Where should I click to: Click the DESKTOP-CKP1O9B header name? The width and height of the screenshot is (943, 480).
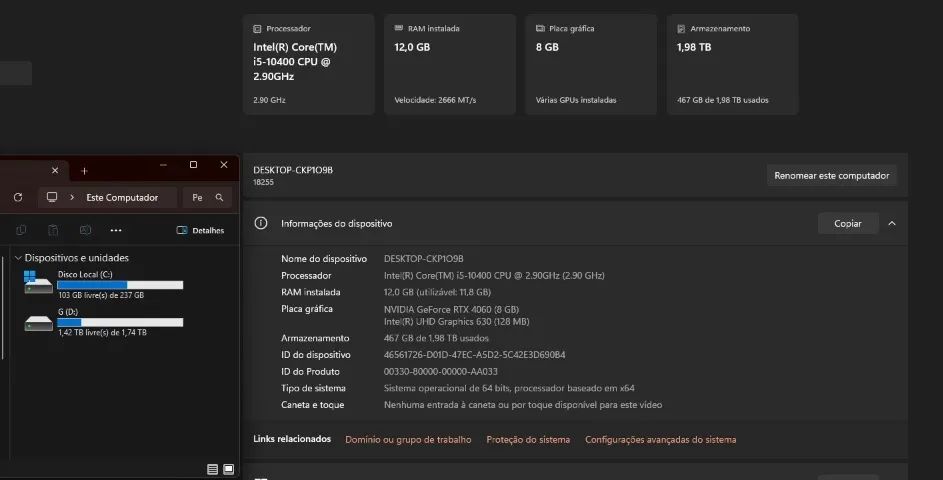293,170
